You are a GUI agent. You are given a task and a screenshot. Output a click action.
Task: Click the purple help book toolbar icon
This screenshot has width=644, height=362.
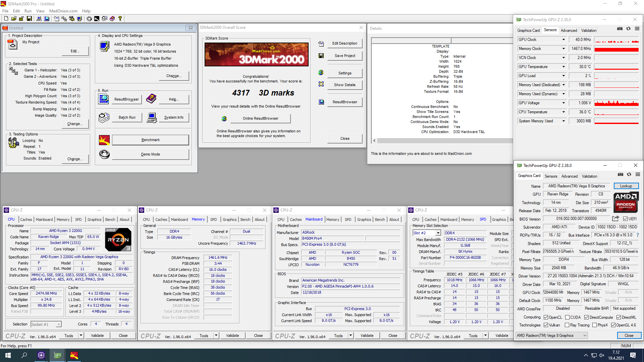pyautogui.click(x=112, y=19)
